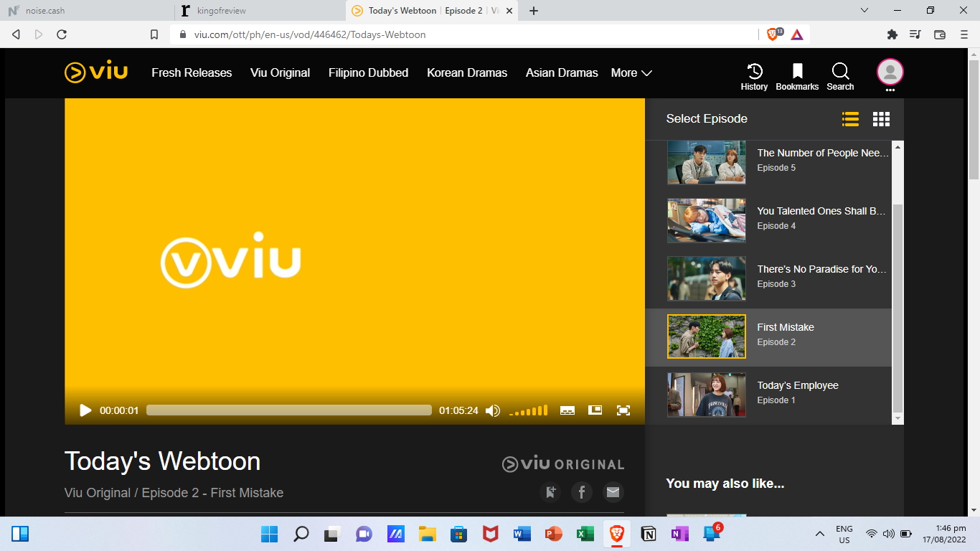
Task: Go back to the previous page
Action: pyautogui.click(x=17, y=34)
